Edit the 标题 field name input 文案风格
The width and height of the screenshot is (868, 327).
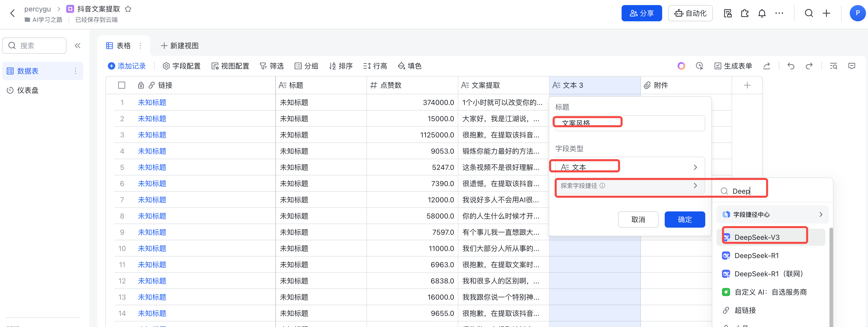coord(630,123)
